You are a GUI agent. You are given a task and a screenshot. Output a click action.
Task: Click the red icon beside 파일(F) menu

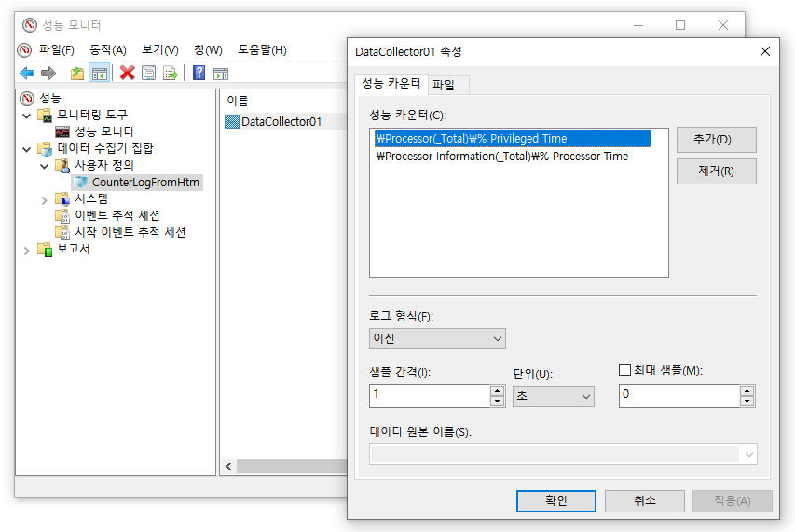point(24,49)
